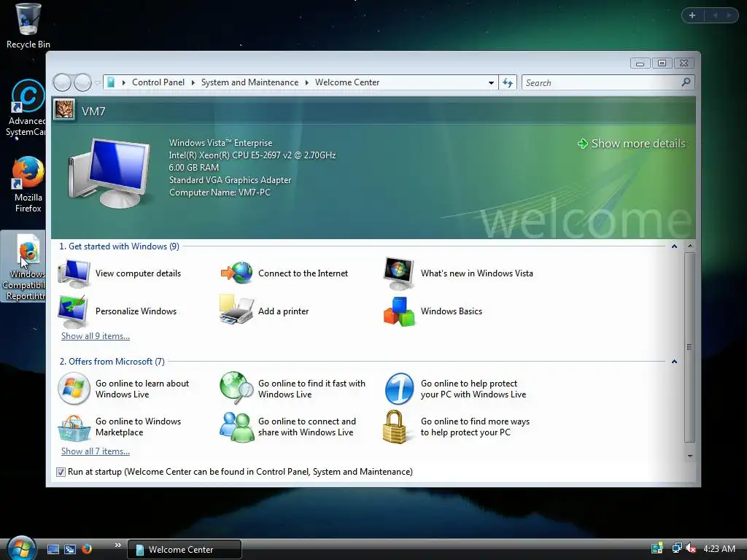This screenshot has height=560, width=747.
Task: Open the Windows Marketplace basket icon
Action: [74, 427]
